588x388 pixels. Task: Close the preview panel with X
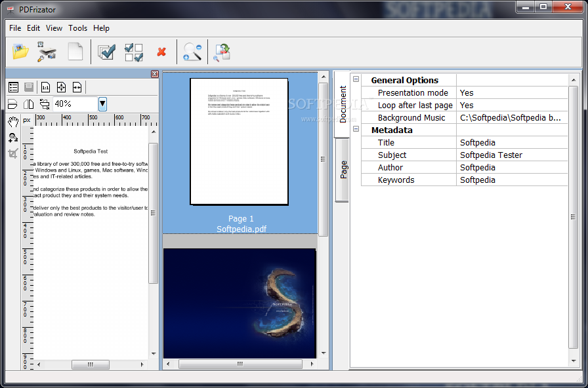[x=154, y=74]
